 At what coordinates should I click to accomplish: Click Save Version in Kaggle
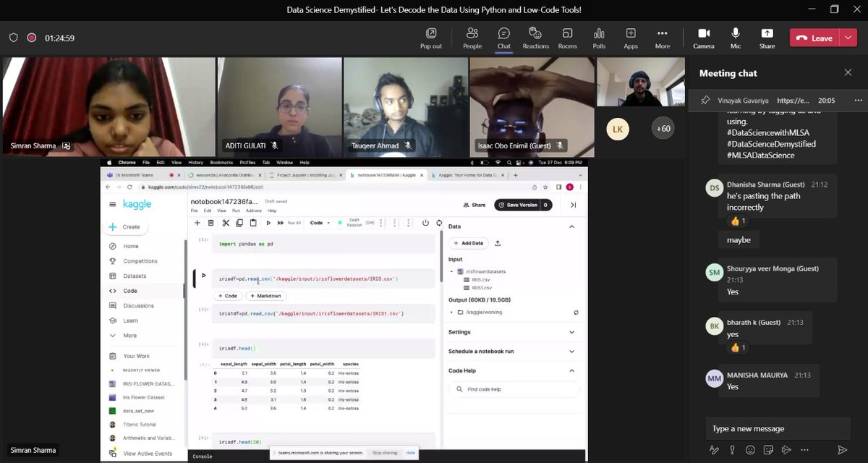pos(516,205)
